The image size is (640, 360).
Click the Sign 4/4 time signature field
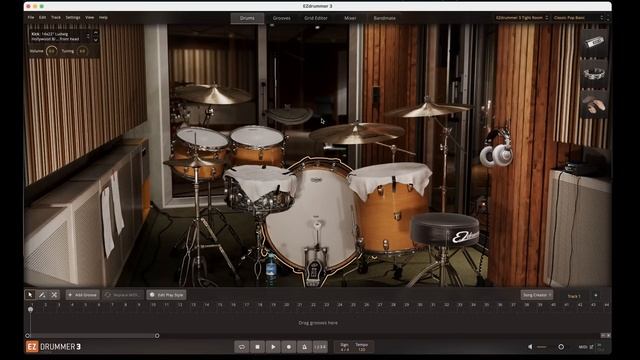point(344,347)
